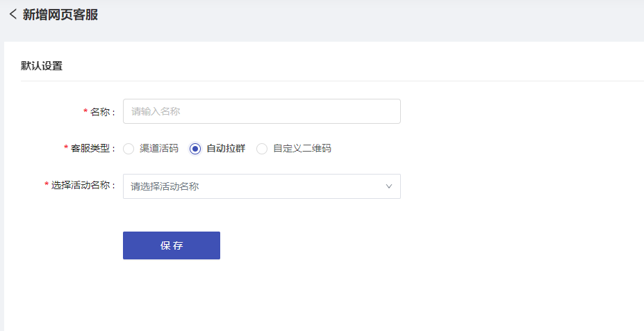Click the 新增网页客服 page title
644x331 pixels.
point(60,15)
